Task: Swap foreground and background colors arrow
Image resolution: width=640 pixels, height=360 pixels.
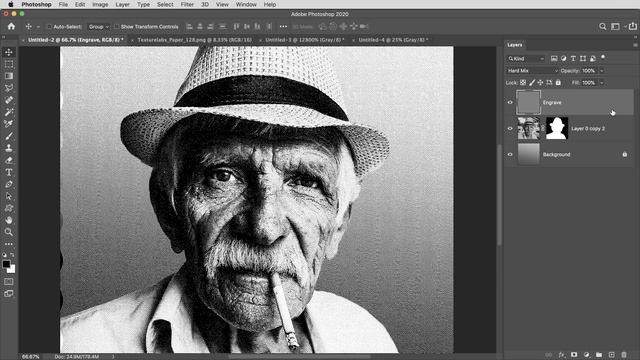Action: coord(13,255)
